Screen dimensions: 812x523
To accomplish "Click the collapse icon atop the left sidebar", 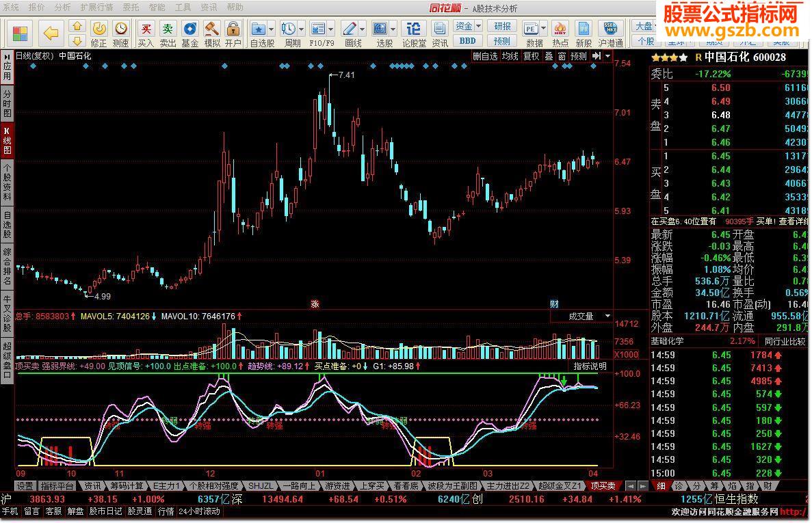I will (7, 55).
